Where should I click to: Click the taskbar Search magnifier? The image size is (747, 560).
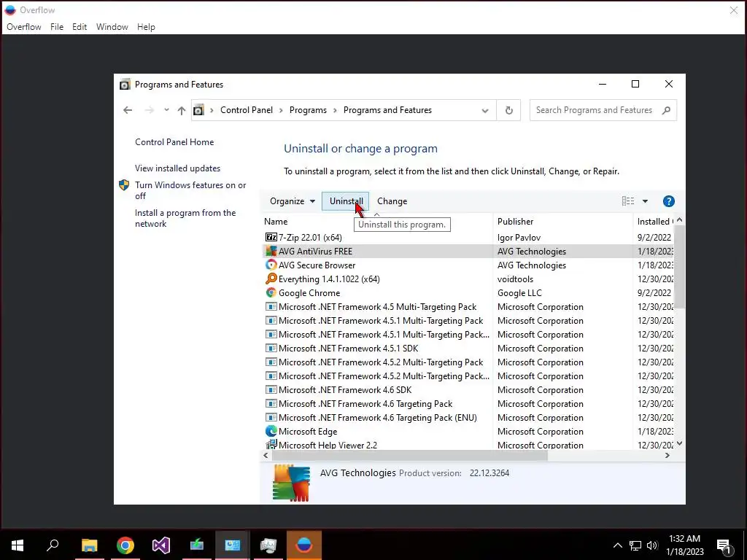[x=53, y=545]
